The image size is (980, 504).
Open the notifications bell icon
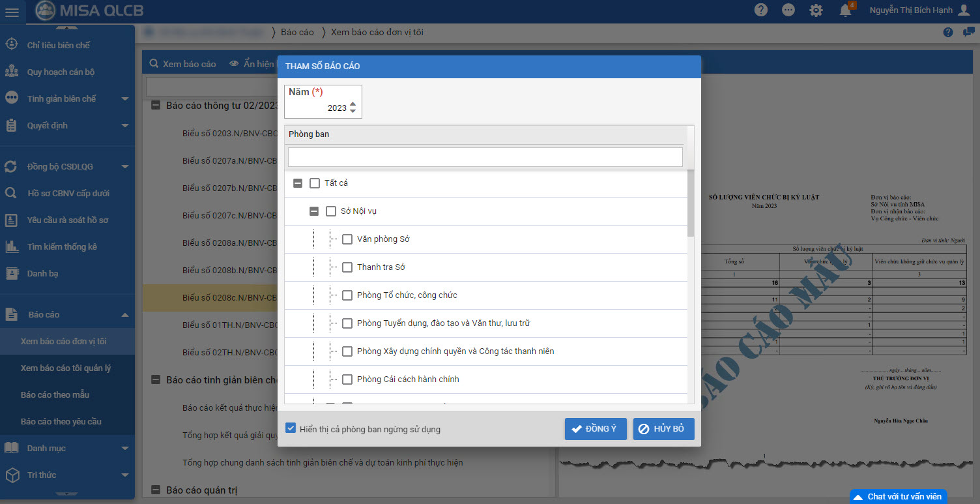pyautogui.click(x=846, y=10)
